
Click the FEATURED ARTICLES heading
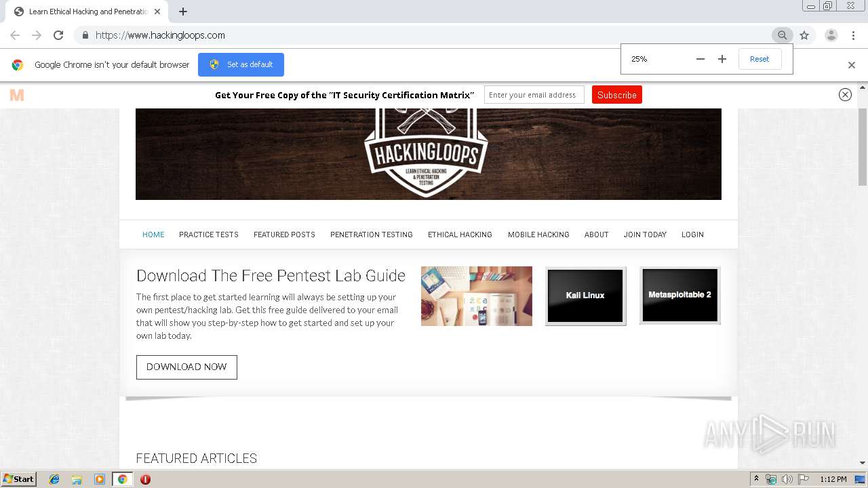click(x=197, y=458)
